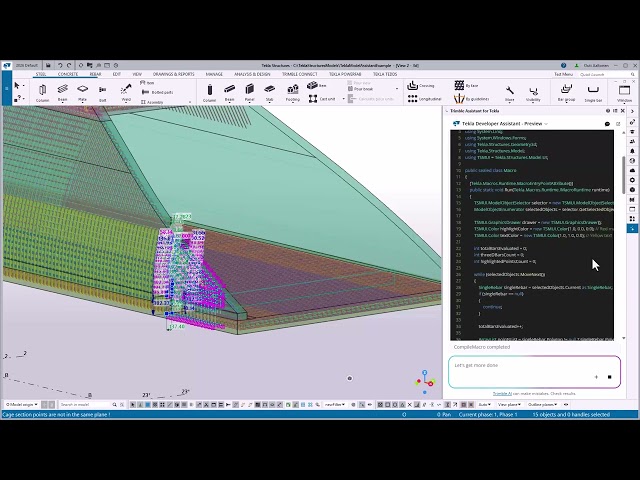This screenshot has height=480, width=640.
Task: Open the EDIT ribbon tab
Action: [x=117, y=74]
